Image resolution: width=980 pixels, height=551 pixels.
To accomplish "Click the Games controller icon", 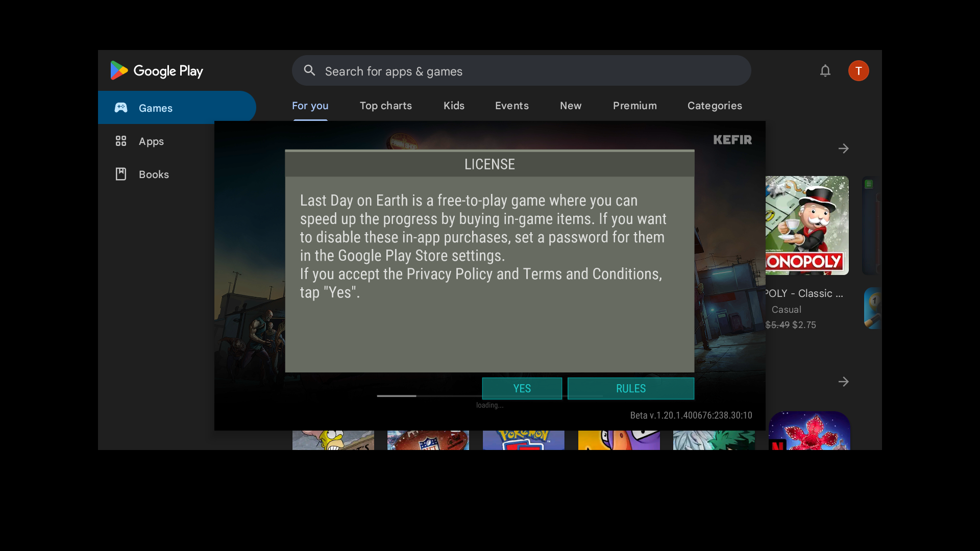I will coord(121,108).
